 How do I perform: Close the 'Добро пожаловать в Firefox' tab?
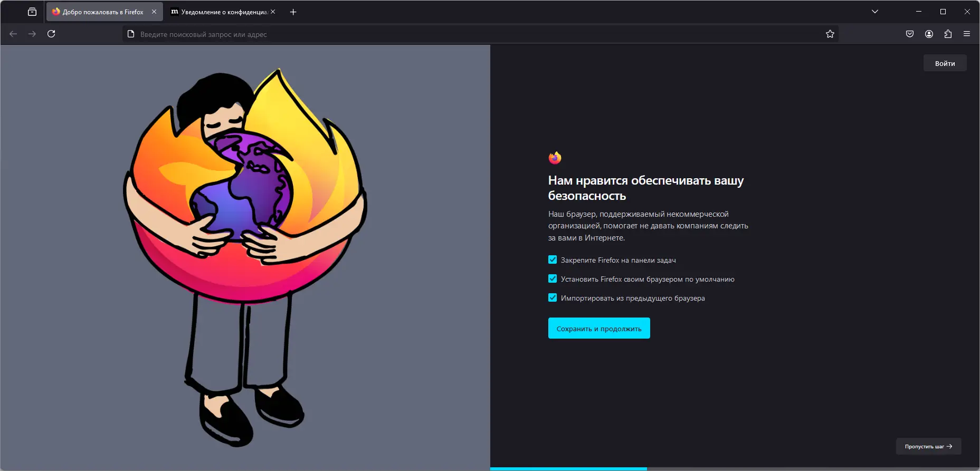(154, 12)
